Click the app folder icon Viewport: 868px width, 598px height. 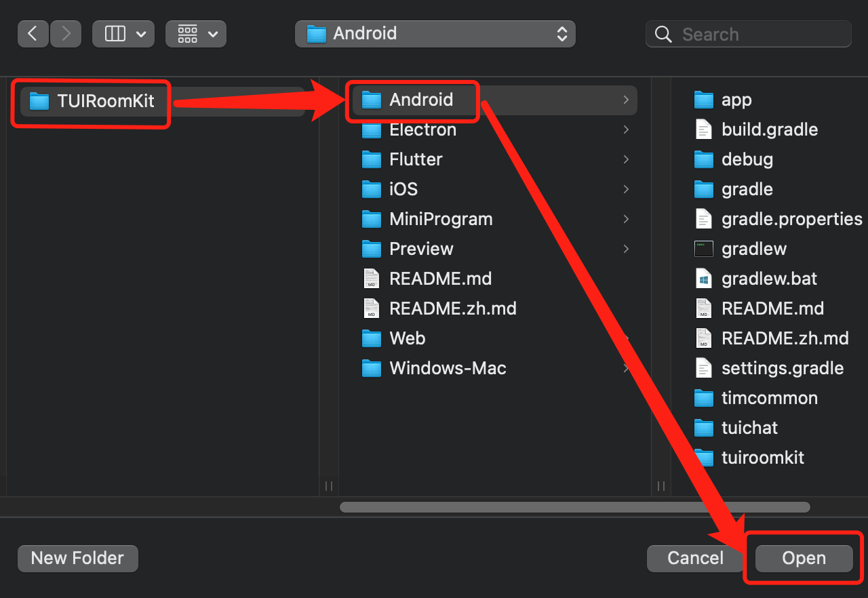pyautogui.click(x=704, y=100)
